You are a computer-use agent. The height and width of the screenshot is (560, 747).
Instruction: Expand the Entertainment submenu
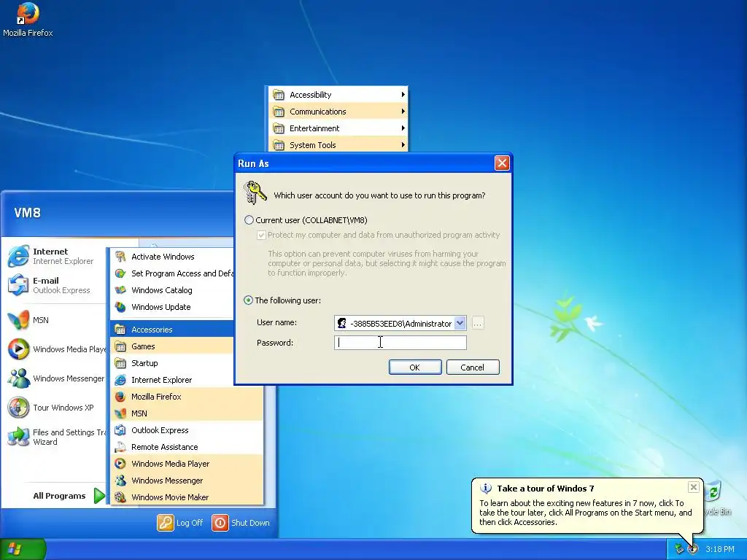[x=337, y=128]
